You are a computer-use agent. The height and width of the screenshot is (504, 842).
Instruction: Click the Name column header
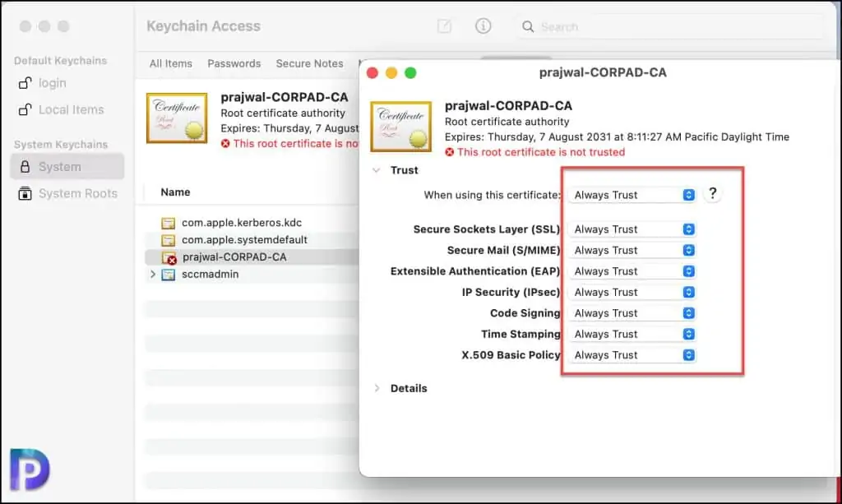click(x=175, y=192)
